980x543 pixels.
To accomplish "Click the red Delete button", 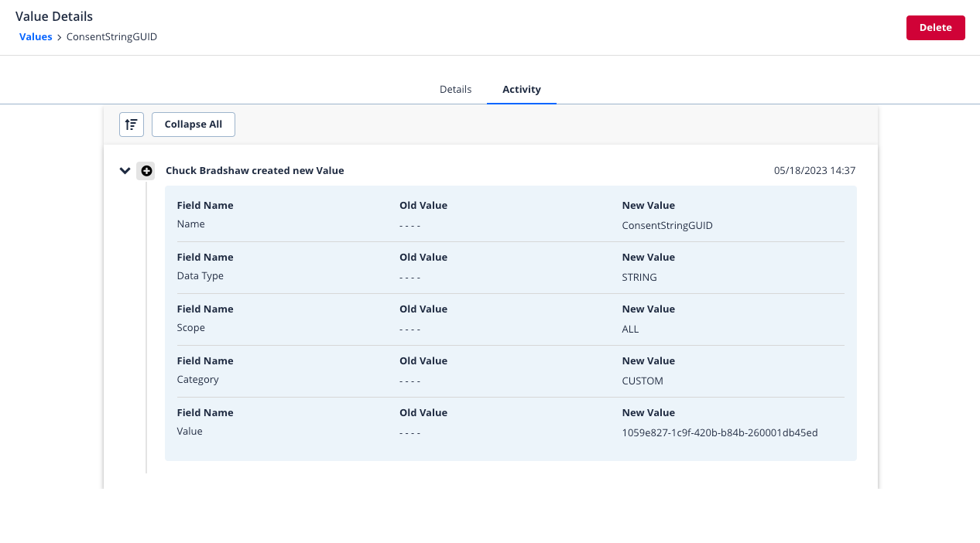I will point(935,27).
